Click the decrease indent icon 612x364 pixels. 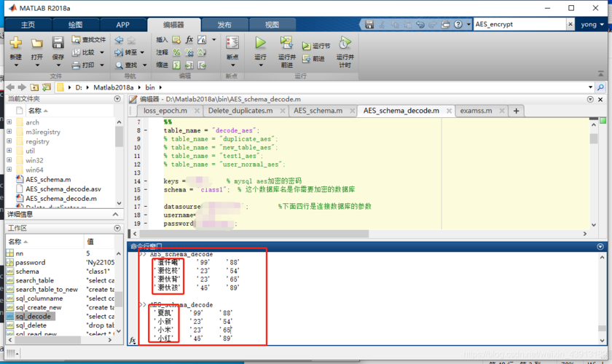[202, 65]
